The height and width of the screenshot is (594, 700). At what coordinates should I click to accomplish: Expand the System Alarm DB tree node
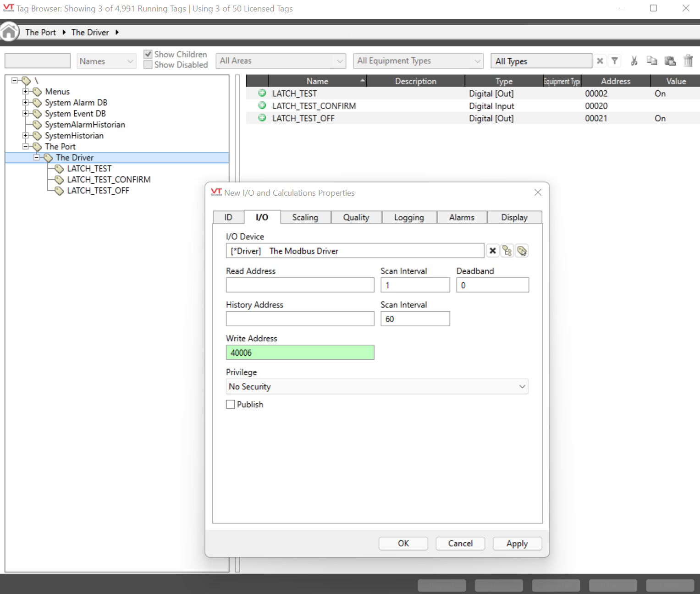tap(26, 102)
